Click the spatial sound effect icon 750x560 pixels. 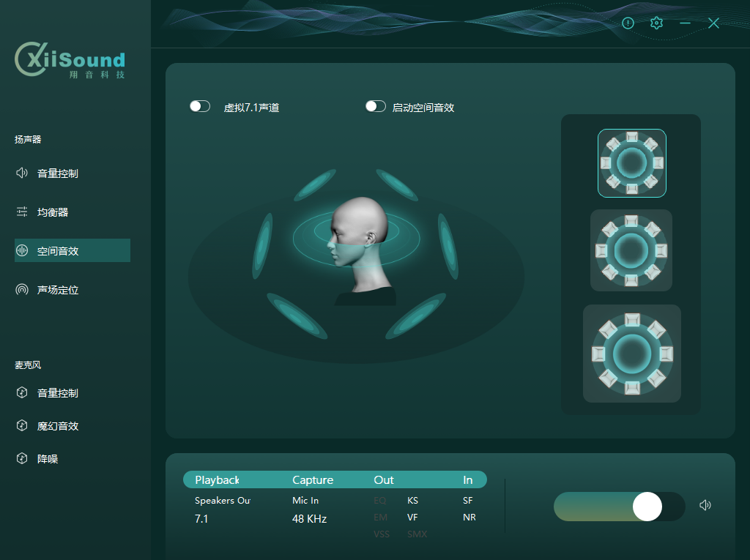22,251
